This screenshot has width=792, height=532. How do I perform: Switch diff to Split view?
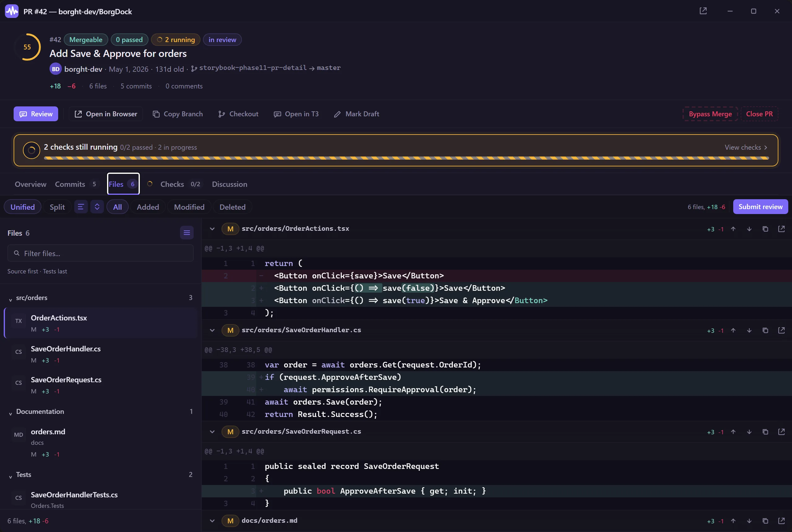click(57, 207)
